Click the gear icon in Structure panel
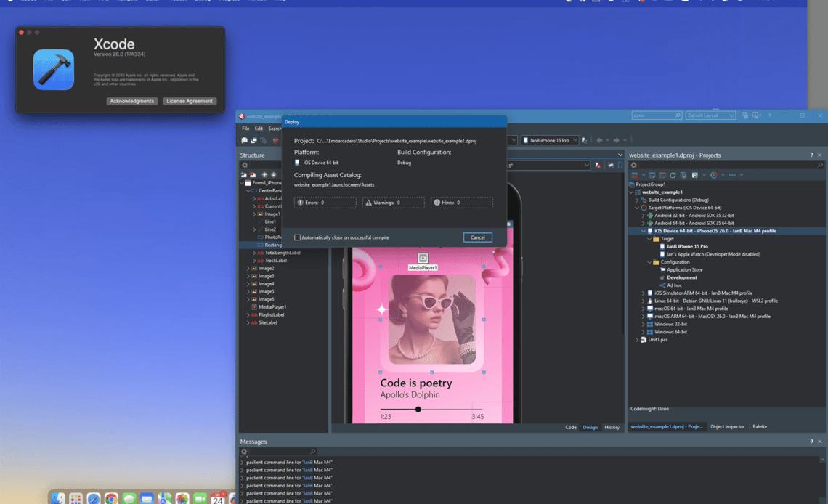This screenshot has height=504, width=828. pos(245,165)
